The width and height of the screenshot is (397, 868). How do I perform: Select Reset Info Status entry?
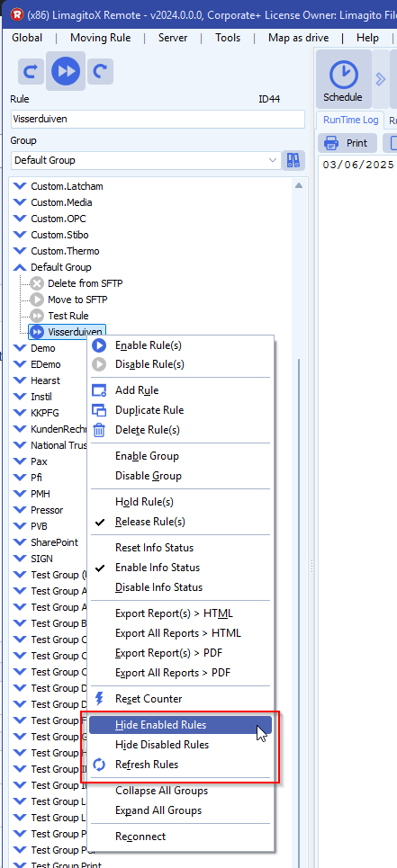(x=181, y=548)
